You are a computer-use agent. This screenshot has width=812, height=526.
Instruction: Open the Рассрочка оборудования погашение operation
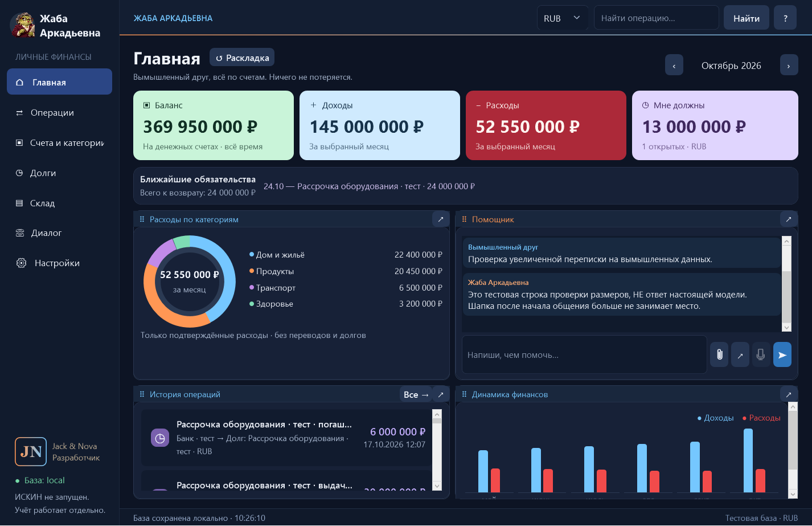click(x=286, y=438)
